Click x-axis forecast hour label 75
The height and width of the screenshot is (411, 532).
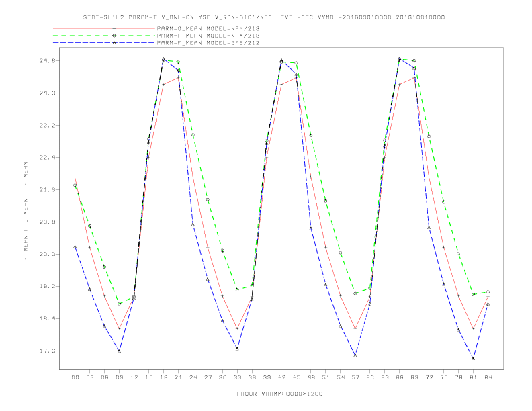(444, 377)
